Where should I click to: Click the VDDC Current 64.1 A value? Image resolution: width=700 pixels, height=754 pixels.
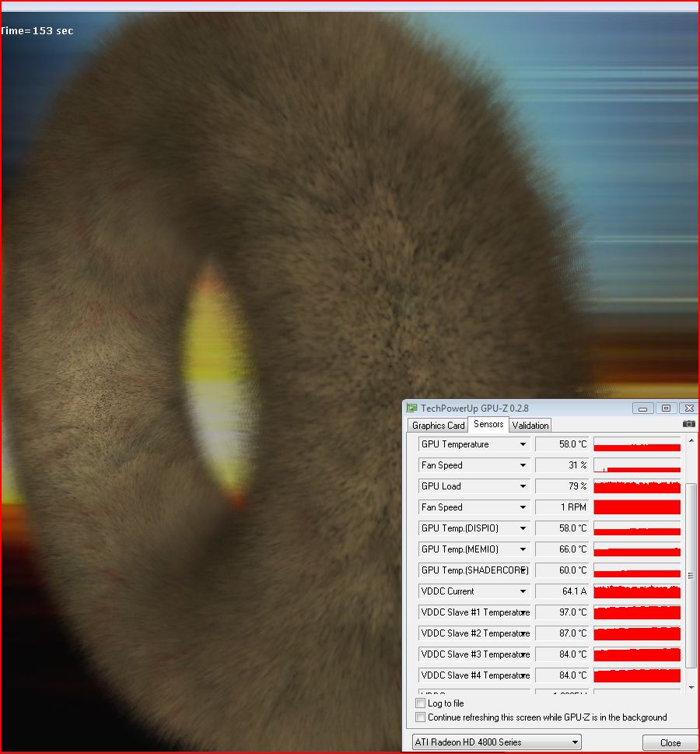(x=562, y=591)
